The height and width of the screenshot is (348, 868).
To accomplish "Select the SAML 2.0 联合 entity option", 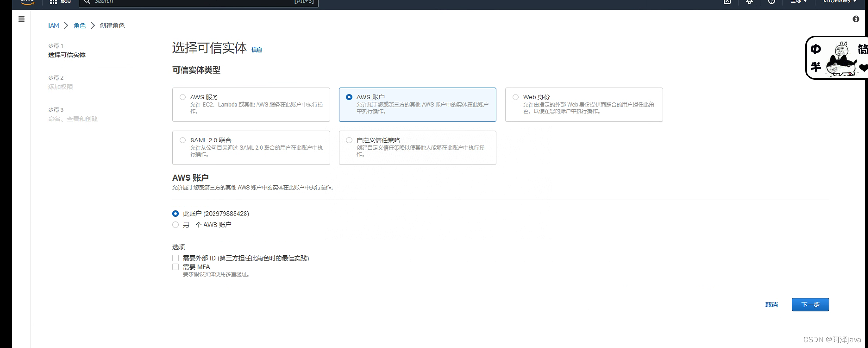I will 251,148.
